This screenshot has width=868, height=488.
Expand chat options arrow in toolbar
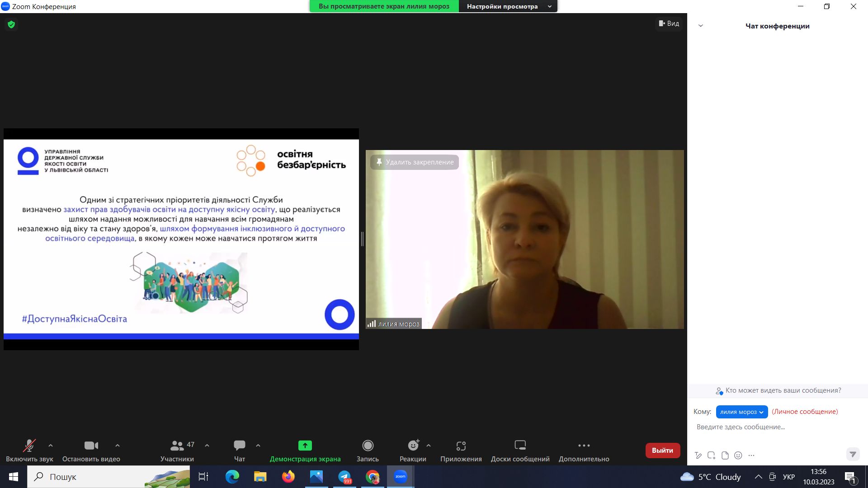pos(258,446)
